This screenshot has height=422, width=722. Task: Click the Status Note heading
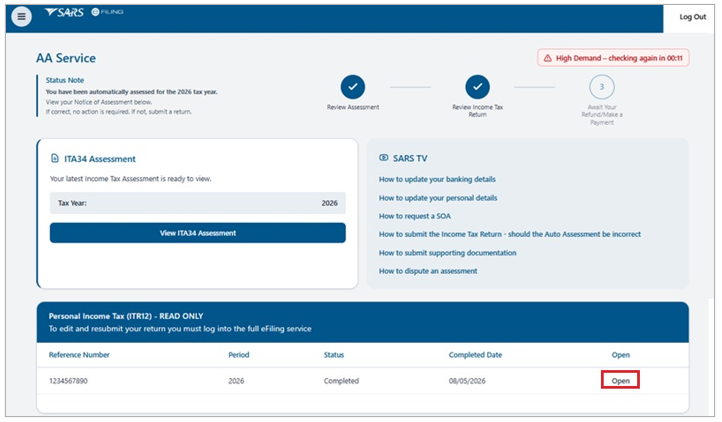tap(64, 80)
